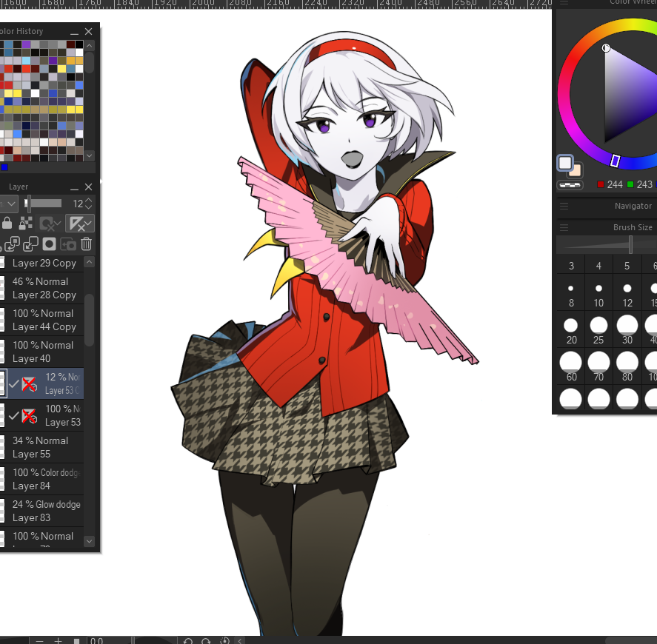Viewport: 657px width, 644px height.
Task: Click the rotate left icon in status bar
Action: tap(187, 640)
